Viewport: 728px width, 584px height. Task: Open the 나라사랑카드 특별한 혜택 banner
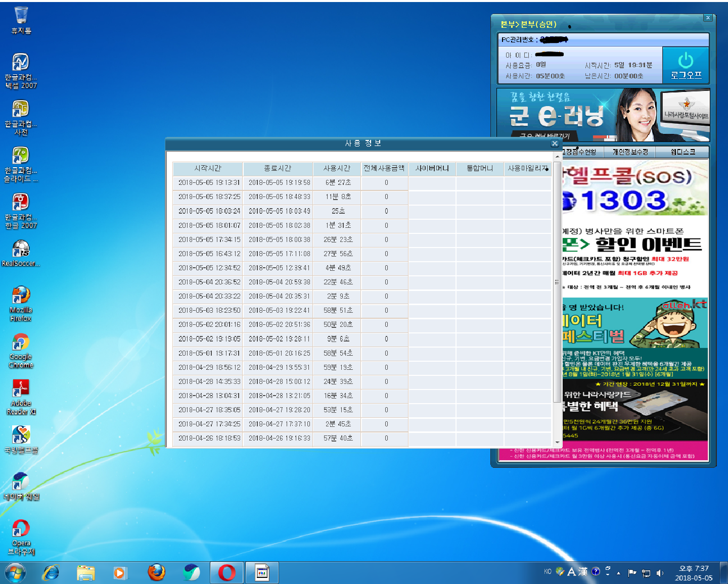tap(635, 409)
